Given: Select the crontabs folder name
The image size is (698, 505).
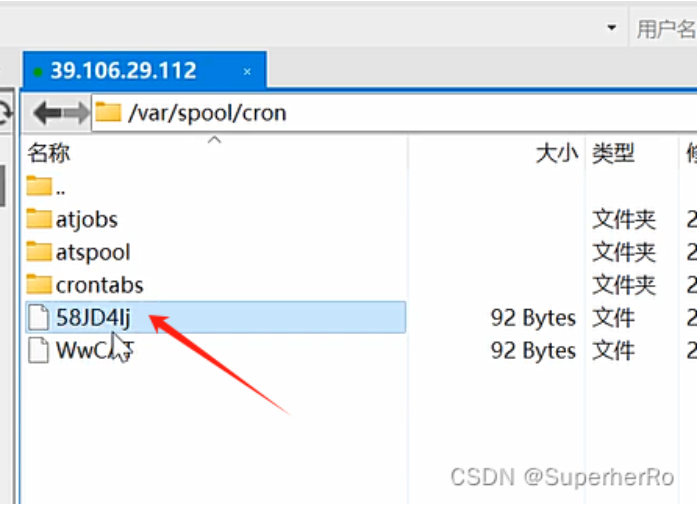Looking at the screenshot, I should [x=100, y=285].
